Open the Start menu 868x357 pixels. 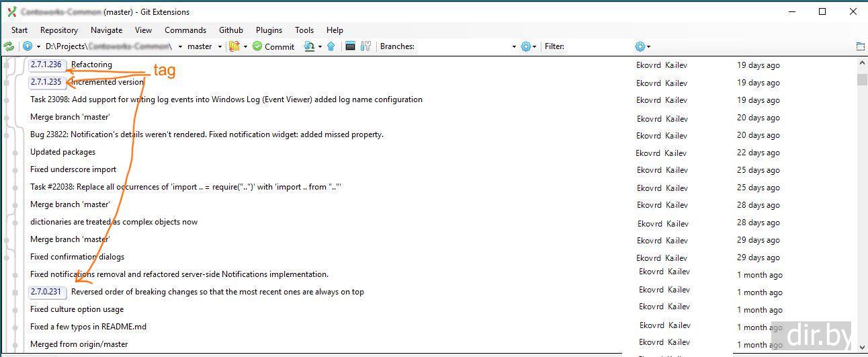click(x=19, y=30)
